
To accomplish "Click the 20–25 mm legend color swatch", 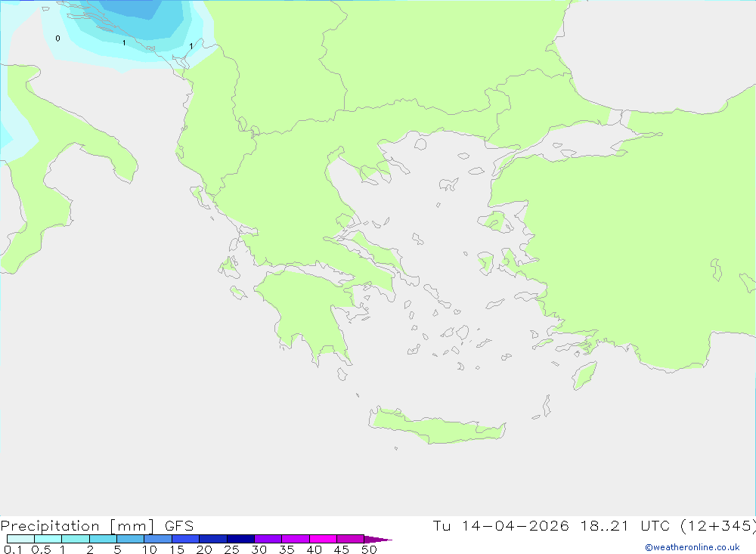I will (212, 539).
